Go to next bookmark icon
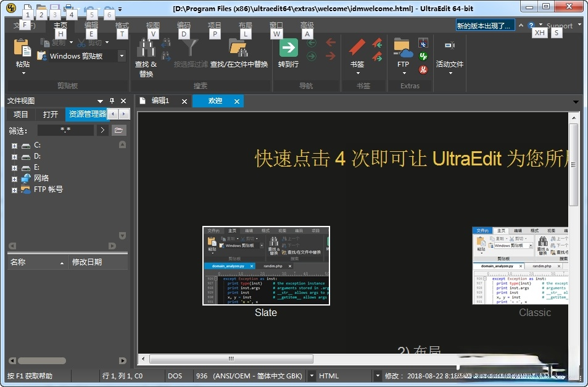This screenshot has width=588, height=387. click(377, 57)
